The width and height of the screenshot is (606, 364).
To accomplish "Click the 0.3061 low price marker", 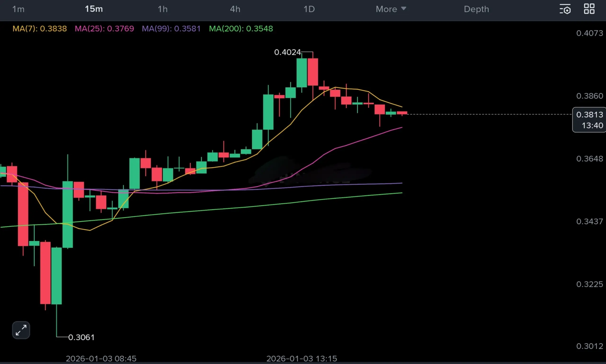I will (81, 337).
